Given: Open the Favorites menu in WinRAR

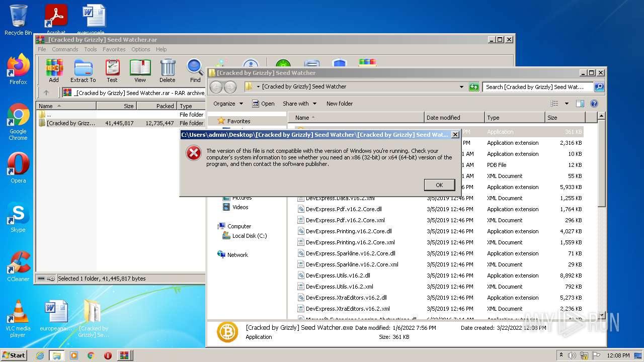Looking at the screenshot, I should (x=114, y=49).
